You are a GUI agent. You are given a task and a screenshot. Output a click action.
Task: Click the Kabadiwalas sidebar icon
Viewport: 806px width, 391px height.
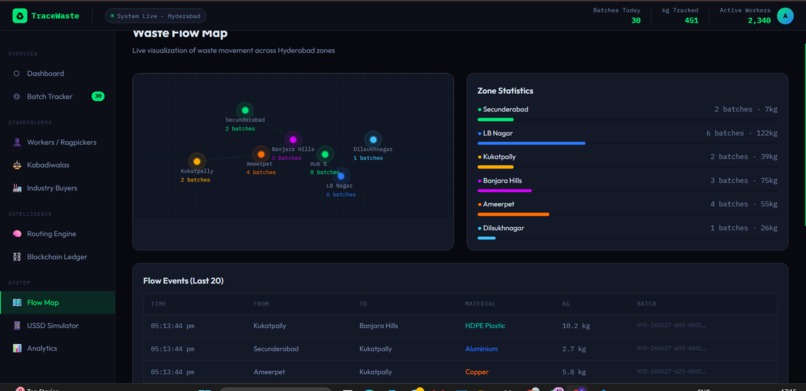tap(16, 165)
